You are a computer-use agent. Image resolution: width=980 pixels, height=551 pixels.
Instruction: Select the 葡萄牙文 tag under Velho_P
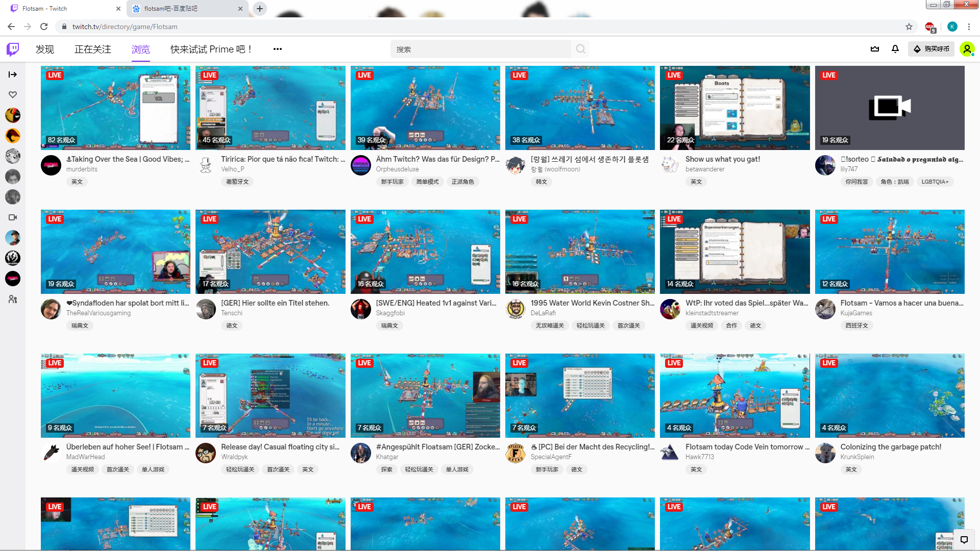(x=237, y=182)
